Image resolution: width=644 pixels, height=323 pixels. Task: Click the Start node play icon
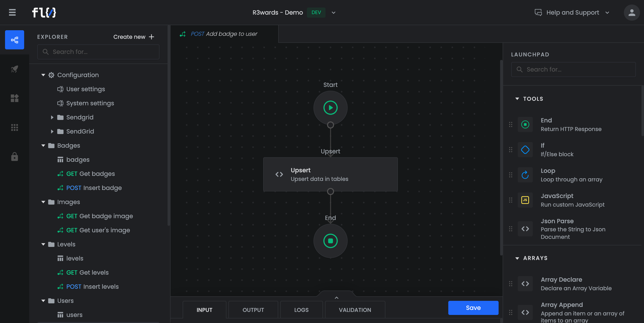point(330,108)
